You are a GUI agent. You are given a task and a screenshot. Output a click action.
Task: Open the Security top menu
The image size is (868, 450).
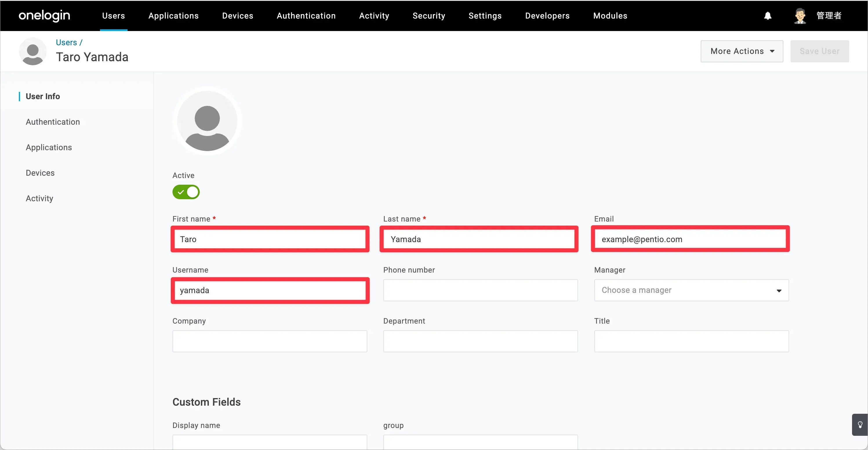[428, 16]
